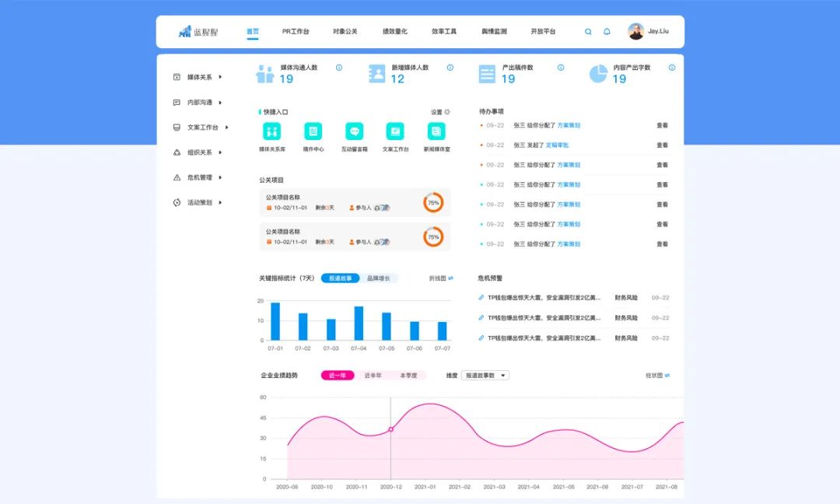Open the 舆情监测 navigation tab

[494, 32]
